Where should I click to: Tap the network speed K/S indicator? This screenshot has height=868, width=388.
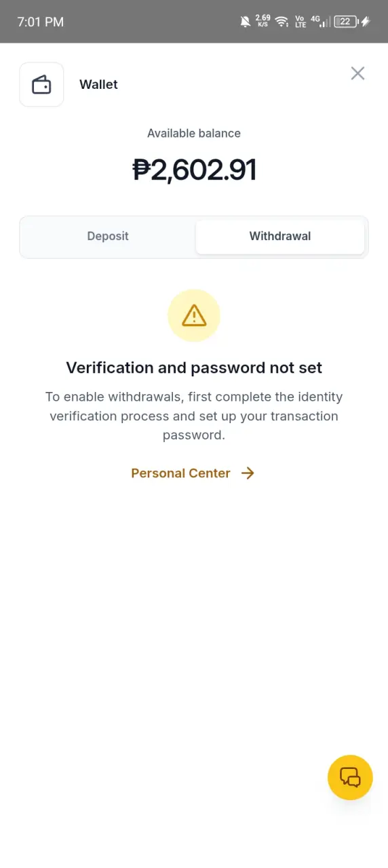click(x=263, y=21)
